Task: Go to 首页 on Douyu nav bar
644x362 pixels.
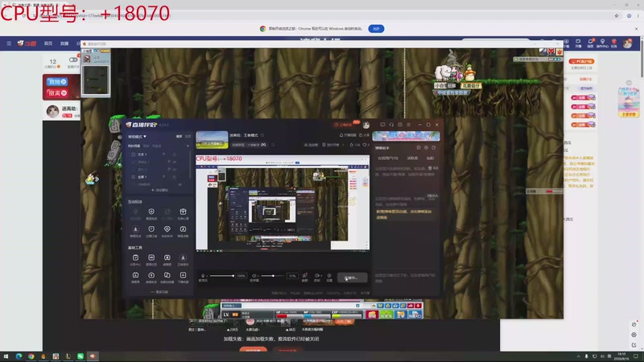Action: (48, 43)
